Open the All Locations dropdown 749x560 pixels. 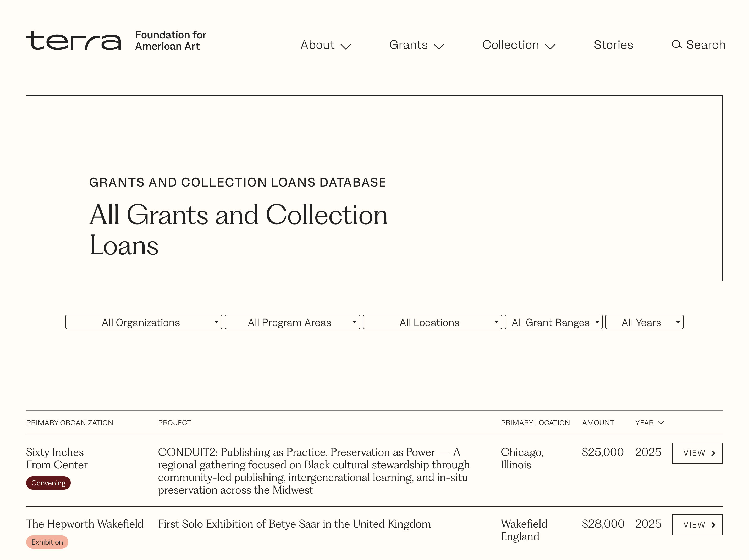tap(432, 322)
